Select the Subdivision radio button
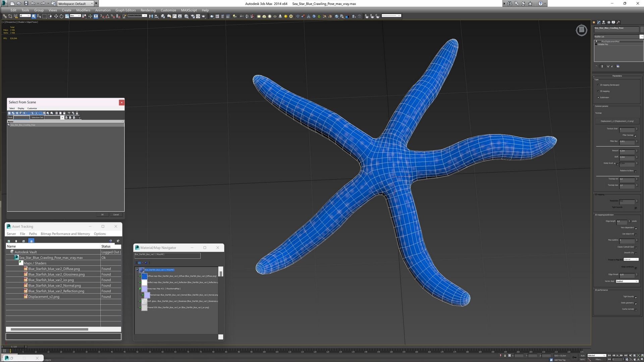The image size is (644, 362). pyautogui.click(x=598, y=98)
